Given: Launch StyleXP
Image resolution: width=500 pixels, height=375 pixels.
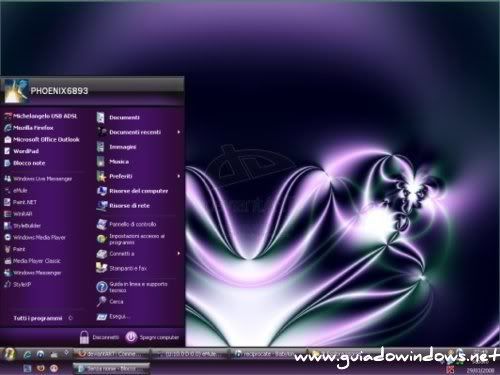Looking at the screenshot, I should (18, 284).
